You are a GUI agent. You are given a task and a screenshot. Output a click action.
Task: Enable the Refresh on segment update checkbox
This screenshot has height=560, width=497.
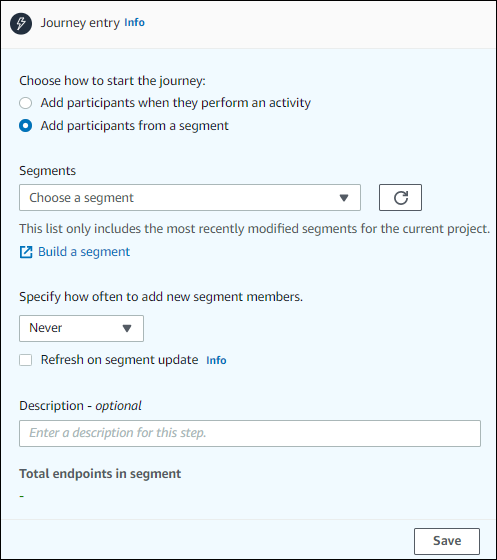[x=25, y=360]
